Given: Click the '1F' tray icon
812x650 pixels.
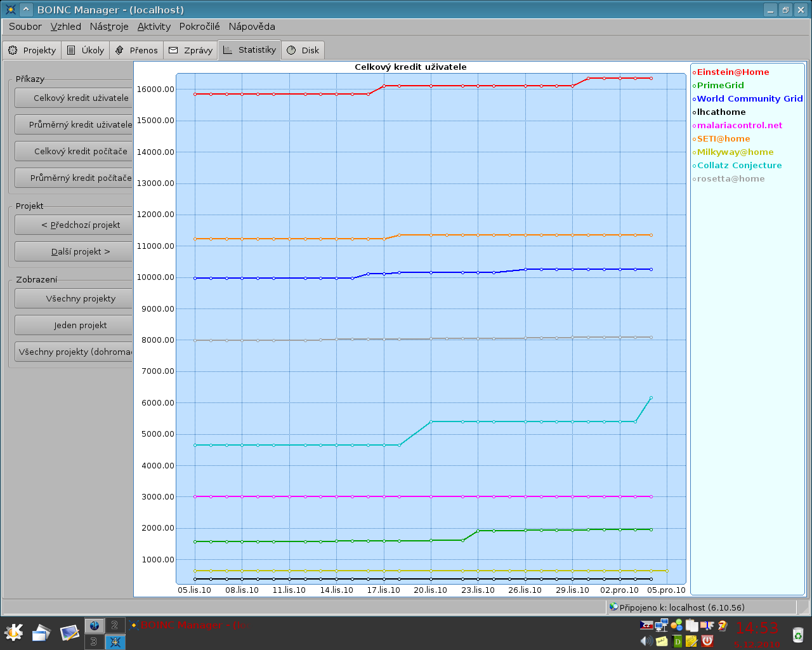Looking at the screenshot, I should (x=707, y=625).
